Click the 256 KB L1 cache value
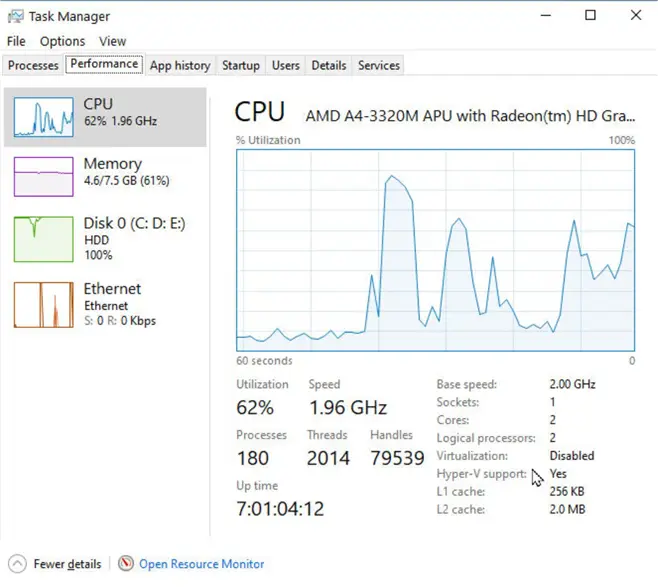Screen dimensions: 658x587 (567, 491)
